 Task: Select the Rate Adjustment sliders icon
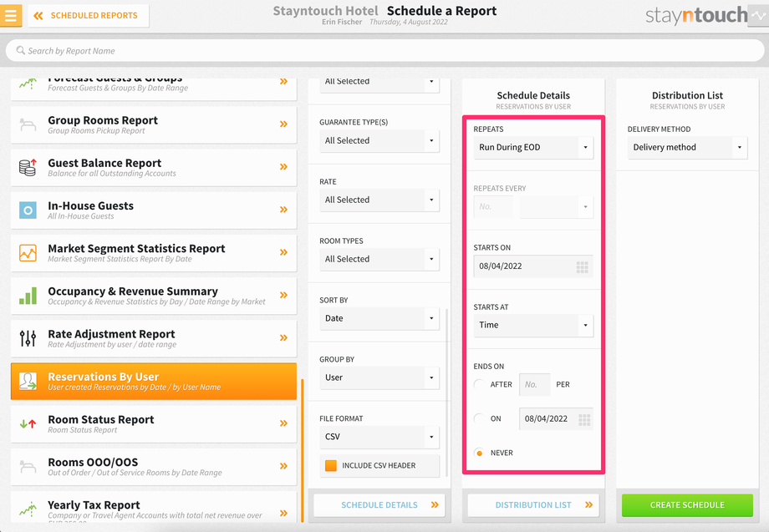pos(28,338)
